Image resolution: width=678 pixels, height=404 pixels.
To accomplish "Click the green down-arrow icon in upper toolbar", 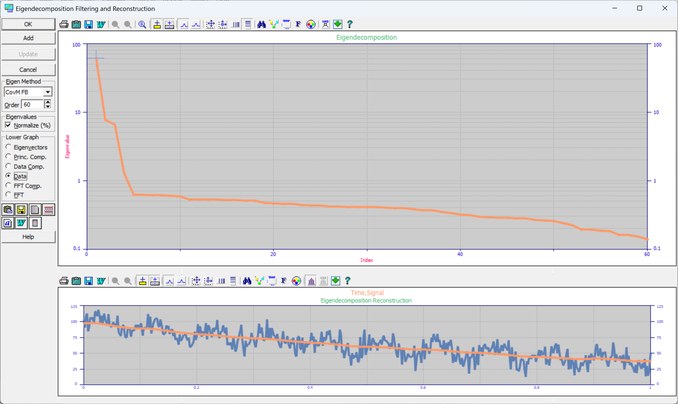I will [337, 25].
